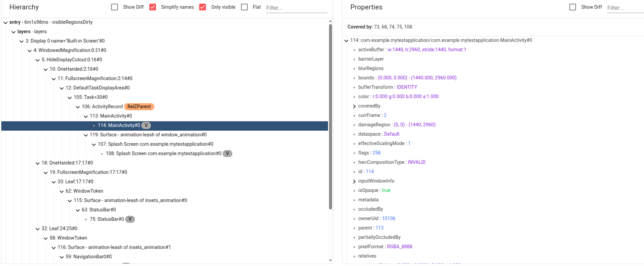This screenshot has width=644, height=266.
Task: Click the activeBuffer property value
Action: click(427, 50)
